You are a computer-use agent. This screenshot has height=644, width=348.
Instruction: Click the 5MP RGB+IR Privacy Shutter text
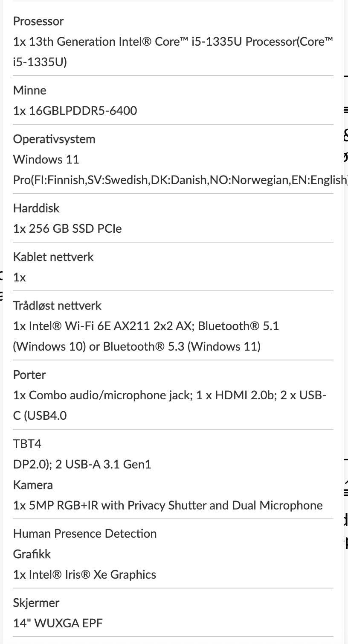click(168, 506)
